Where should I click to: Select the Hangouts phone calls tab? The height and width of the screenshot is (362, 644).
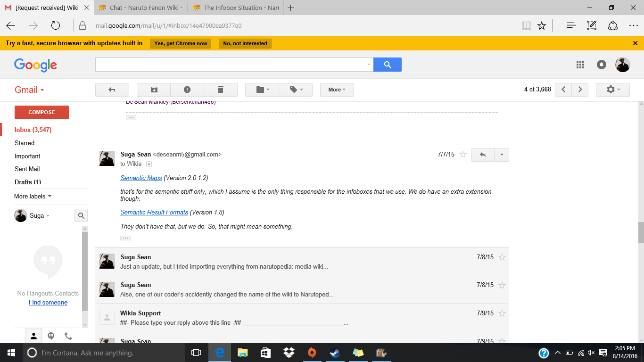point(68,336)
